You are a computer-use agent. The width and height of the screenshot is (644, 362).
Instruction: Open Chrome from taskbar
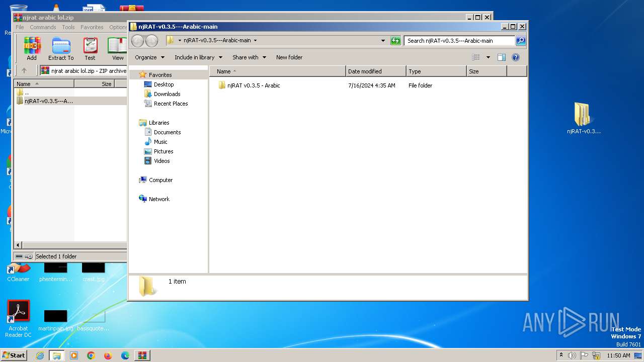coord(91,355)
